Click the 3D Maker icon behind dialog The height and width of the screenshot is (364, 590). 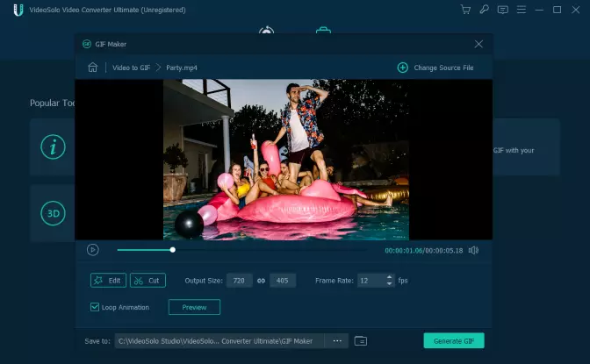click(x=53, y=214)
